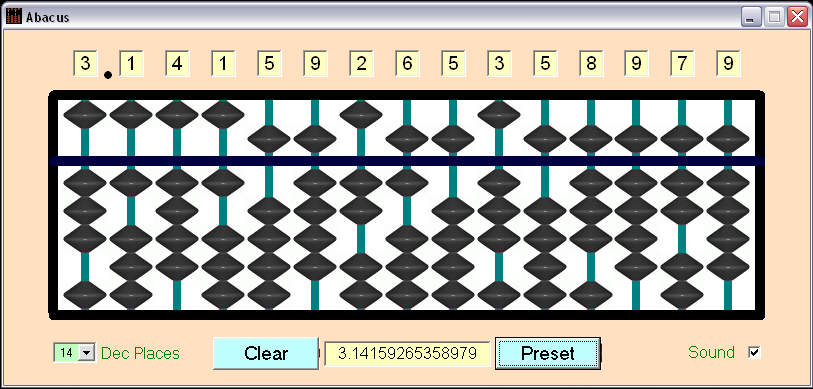Viewport: 813px width, 389px height.
Task: Minimize the Abacus window
Action: pyautogui.click(x=750, y=17)
